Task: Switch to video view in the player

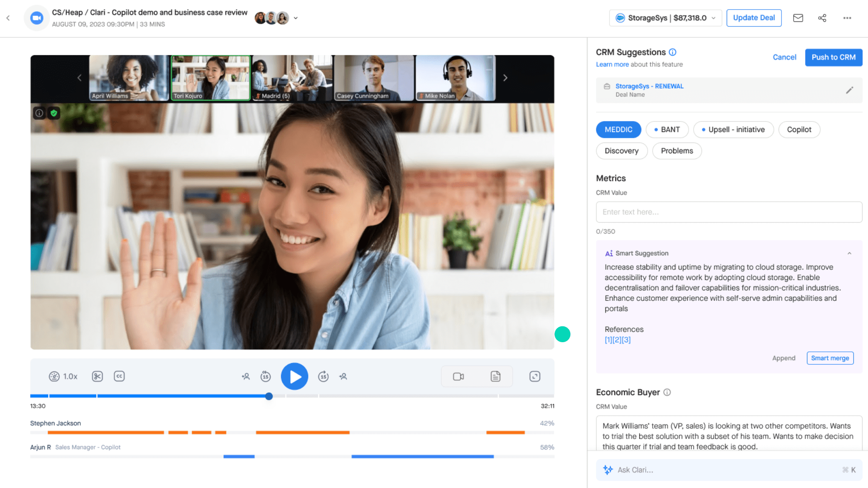Action: 457,376
